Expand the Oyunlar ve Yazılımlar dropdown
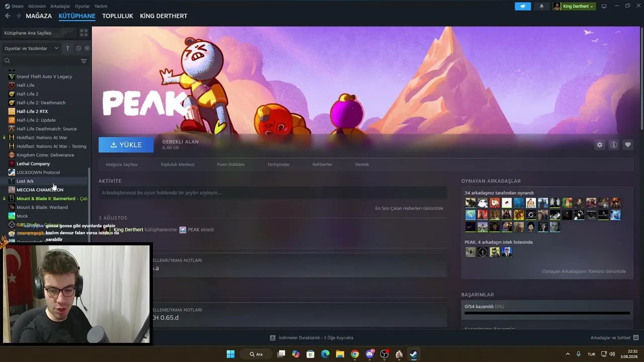This screenshot has width=644, height=362. tap(31, 48)
